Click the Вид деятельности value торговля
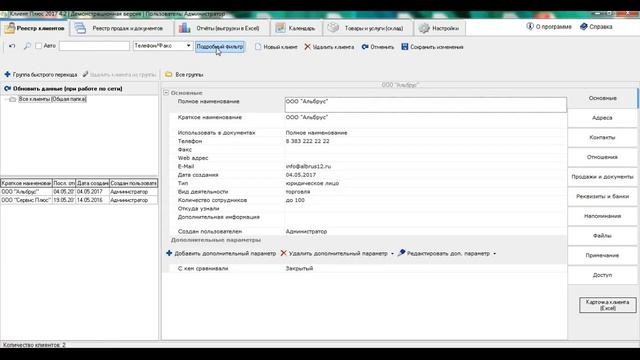Image resolution: width=640 pixels, height=360 pixels. tap(298, 191)
